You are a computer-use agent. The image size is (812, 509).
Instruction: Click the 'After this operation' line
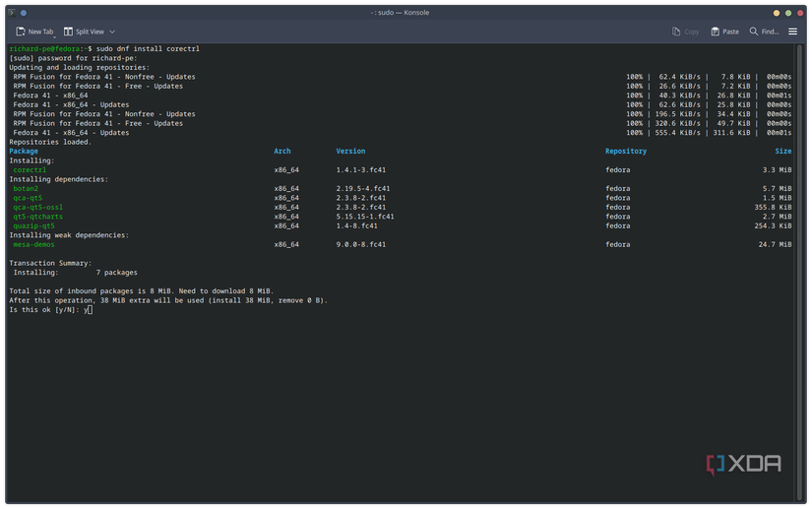[x=168, y=300]
